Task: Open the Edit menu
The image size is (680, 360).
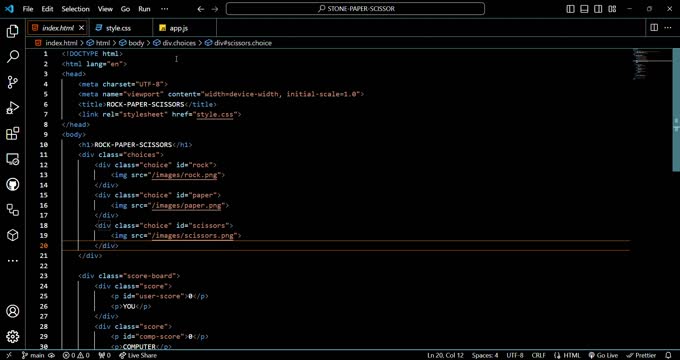Action: point(47,9)
